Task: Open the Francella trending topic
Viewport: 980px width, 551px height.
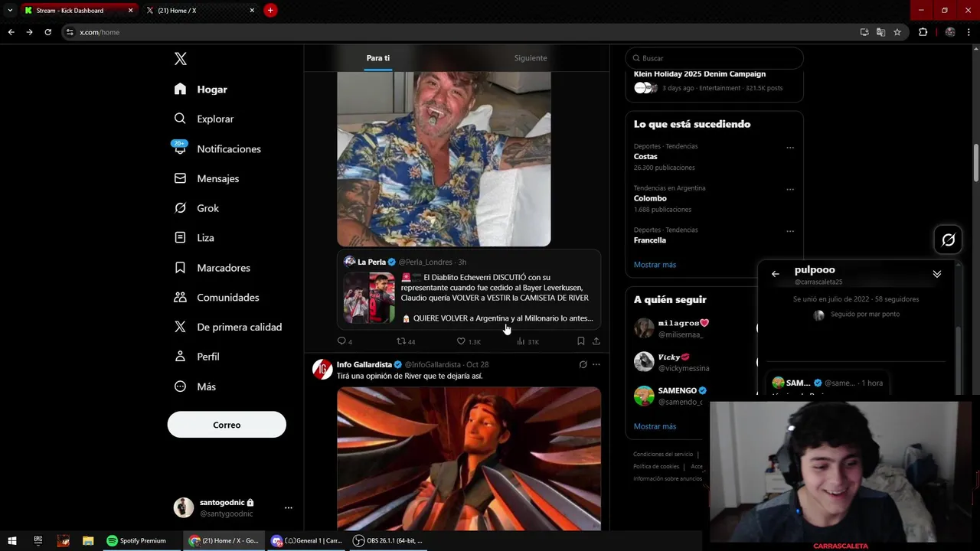Action: (x=650, y=240)
